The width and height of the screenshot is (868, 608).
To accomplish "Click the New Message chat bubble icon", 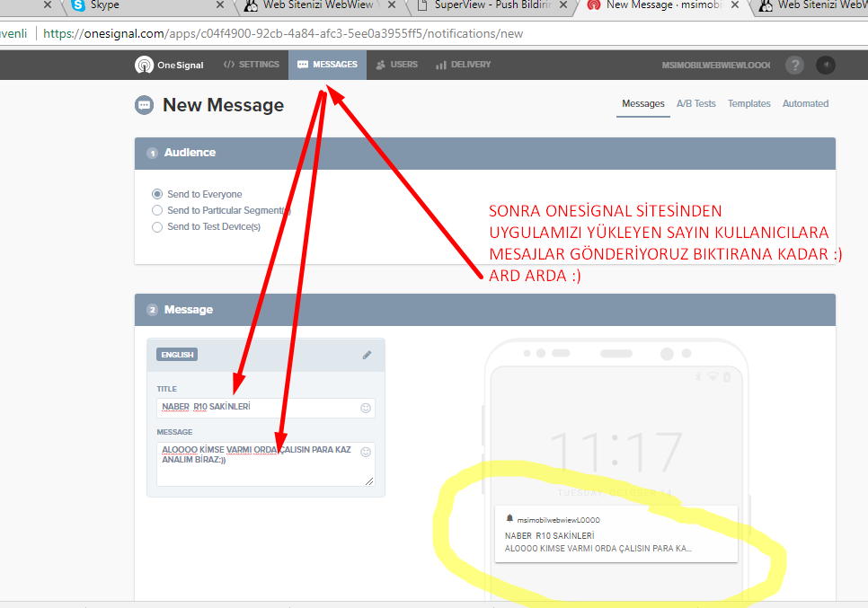I will (x=144, y=105).
